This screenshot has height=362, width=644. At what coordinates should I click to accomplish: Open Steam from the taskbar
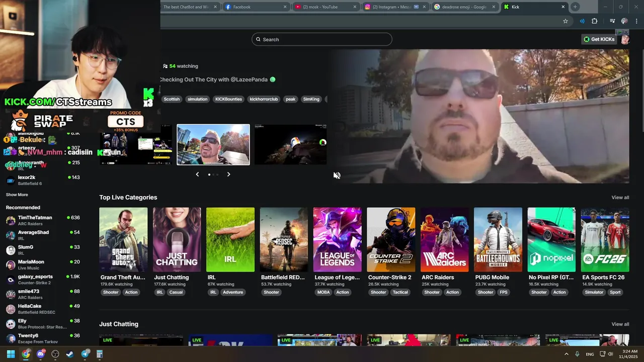coord(70,354)
